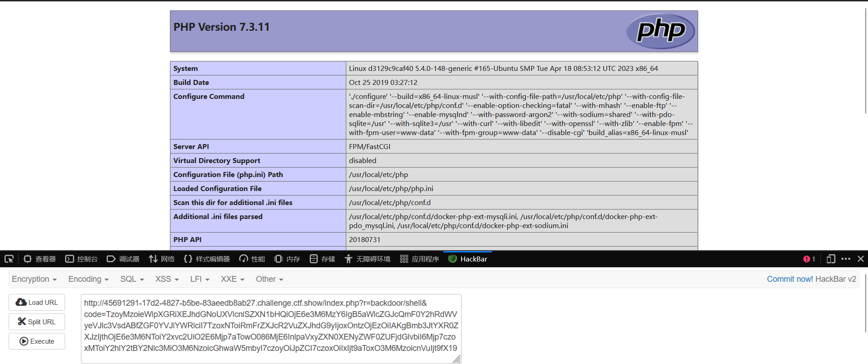Viewport: 868px width, 364px height.
Task: Open the Inspector (查看器) panel
Action: coord(40,259)
